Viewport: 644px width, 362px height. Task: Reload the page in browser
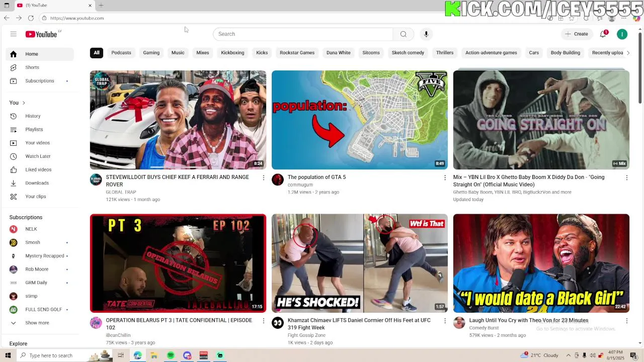tap(31, 18)
